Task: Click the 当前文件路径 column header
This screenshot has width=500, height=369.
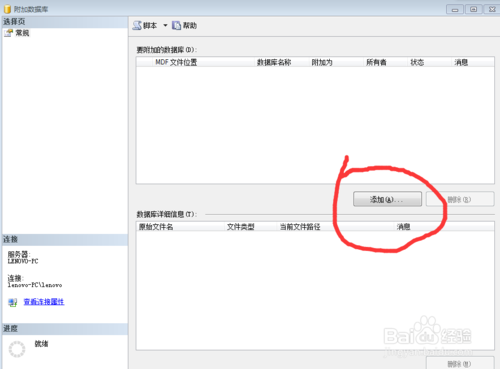Action: (300, 227)
